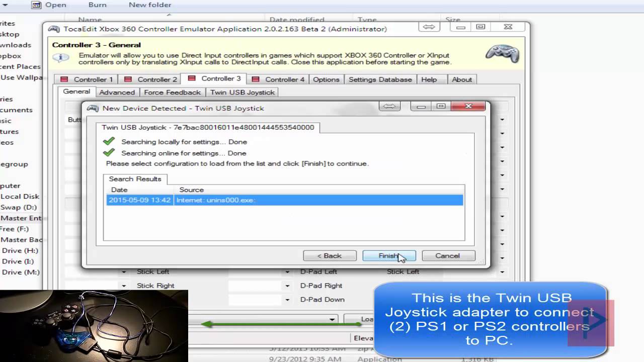The image size is (644, 362).
Task: Click the 'Stick Right' mapping label
Action: (x=155, y=286)
